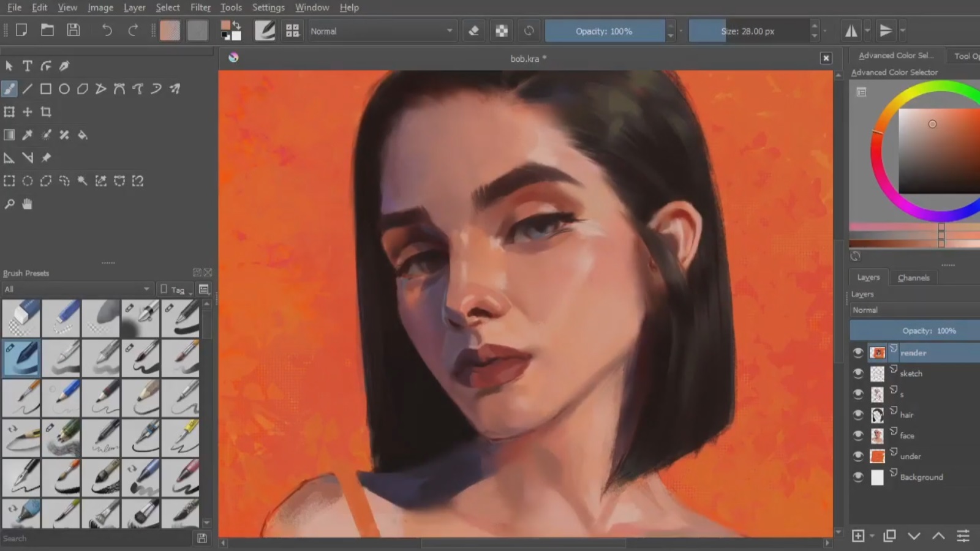Select the Pan hand tool
This screenshot has width=980, height=551.
28,204
